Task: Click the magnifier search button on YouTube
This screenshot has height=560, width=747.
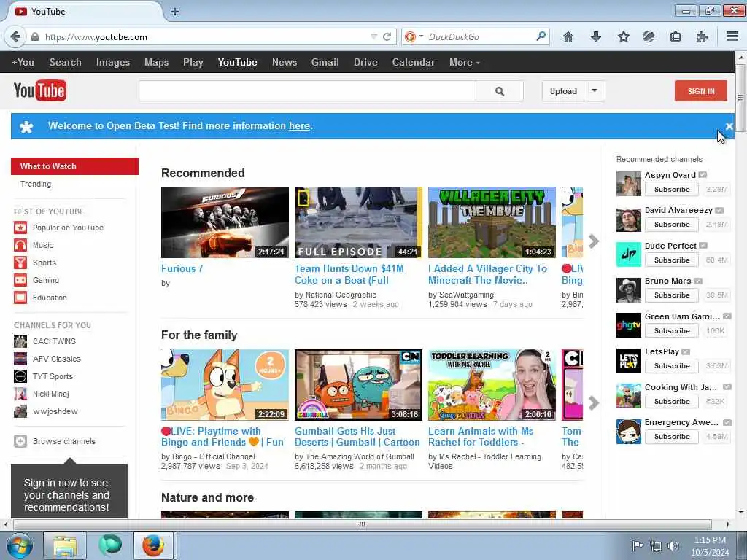Action: point(499,91)
